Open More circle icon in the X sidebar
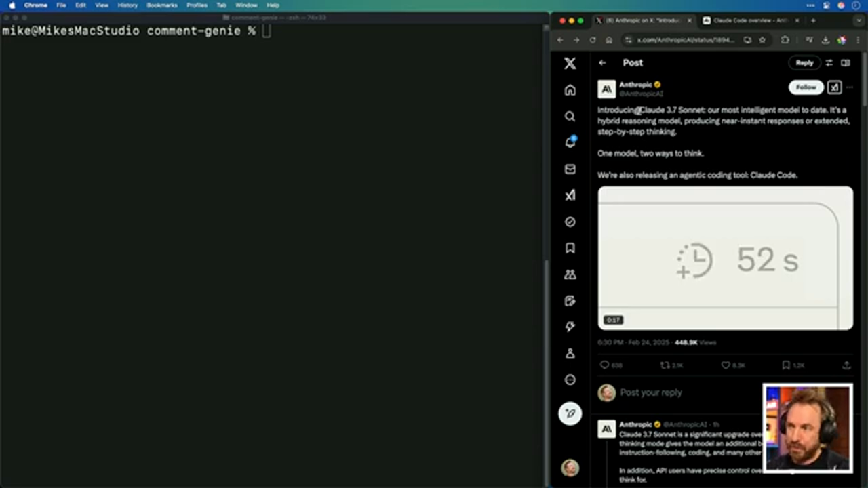This screenshot has width=868, height=488. click(x=570, y=380)
